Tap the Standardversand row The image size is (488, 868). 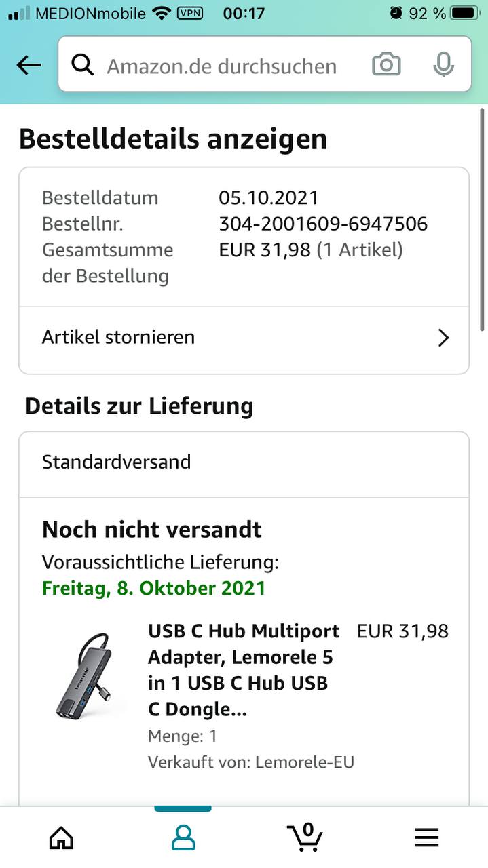[x=244, y=463]
